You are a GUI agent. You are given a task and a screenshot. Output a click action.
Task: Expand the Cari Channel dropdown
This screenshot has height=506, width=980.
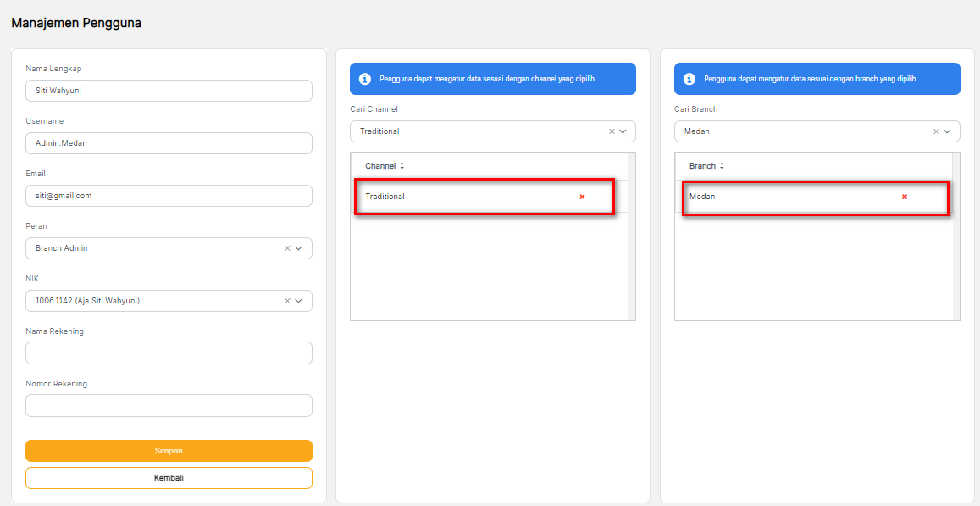[623, 131]
